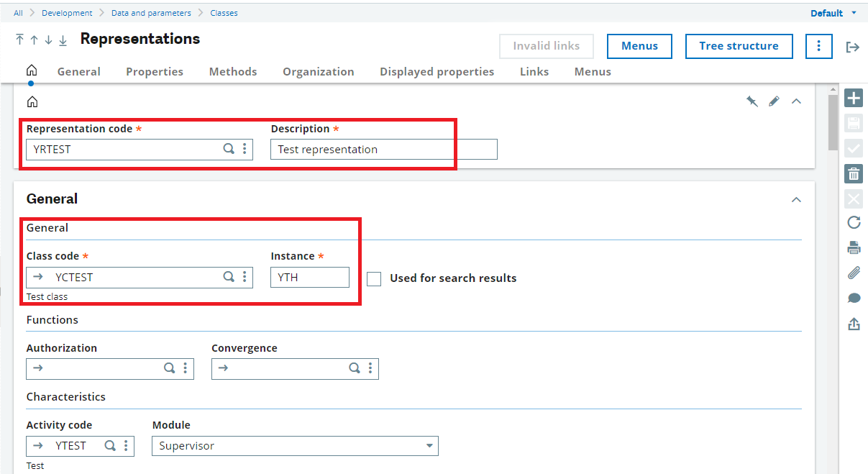Viewport: 868px width, 474px height.
Task: Open the Default environment dropdown
Action: [x=833, y=12]
